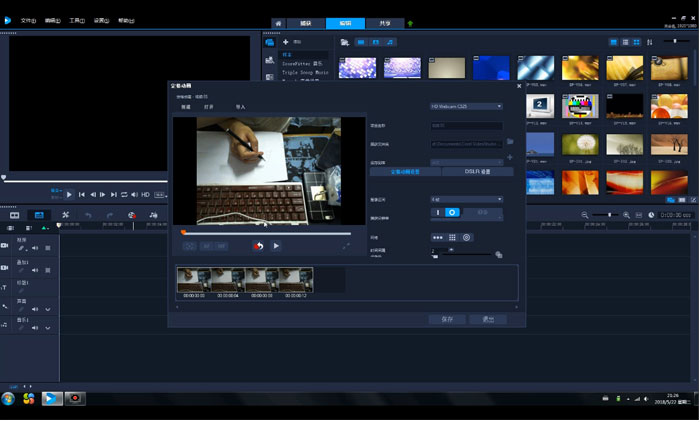Click the Mixer tools icon on timeline toolbar
Viewport: 700px width, 422px height.
click(x=154, y=215)
